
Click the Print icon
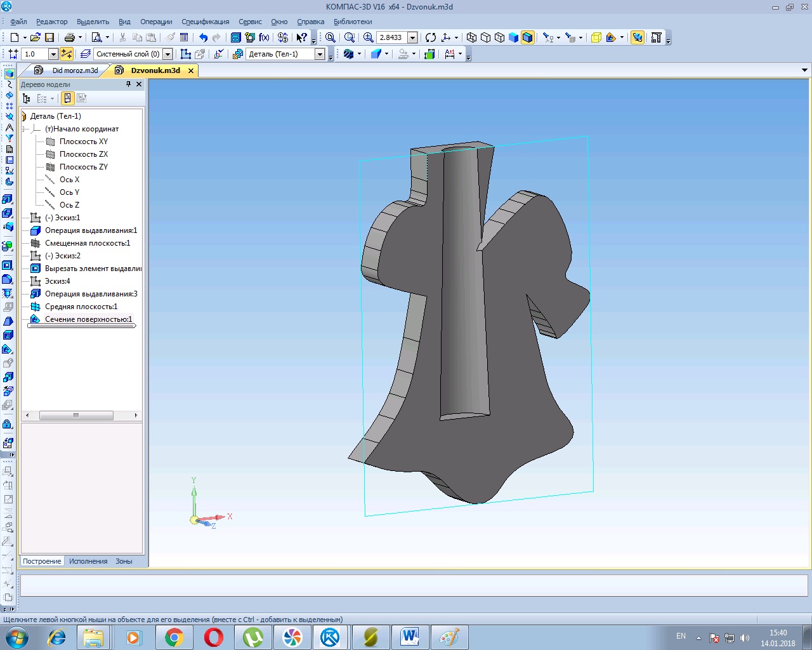pos(70,37)
